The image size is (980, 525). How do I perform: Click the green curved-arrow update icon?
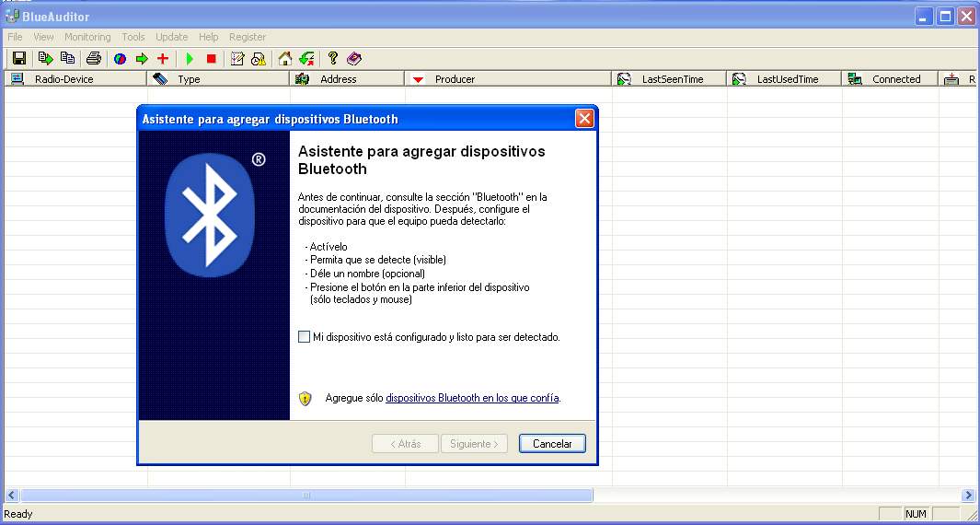pos(306,59)
